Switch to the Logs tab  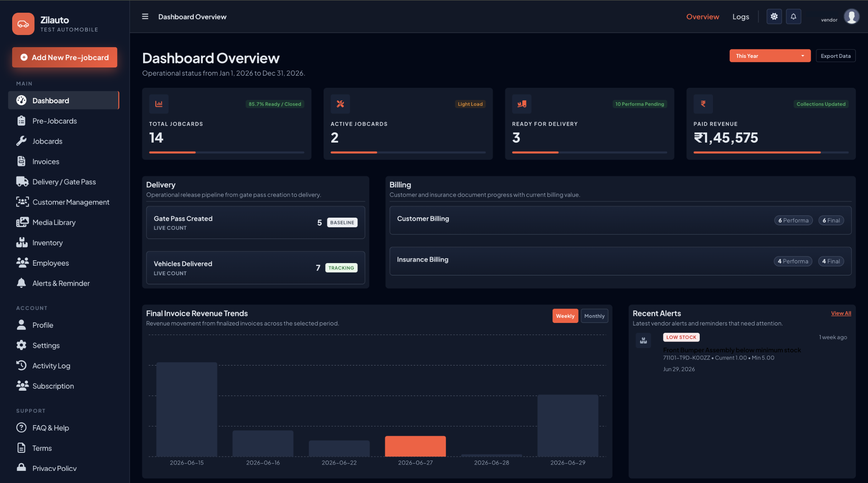(x=740, y=17)
